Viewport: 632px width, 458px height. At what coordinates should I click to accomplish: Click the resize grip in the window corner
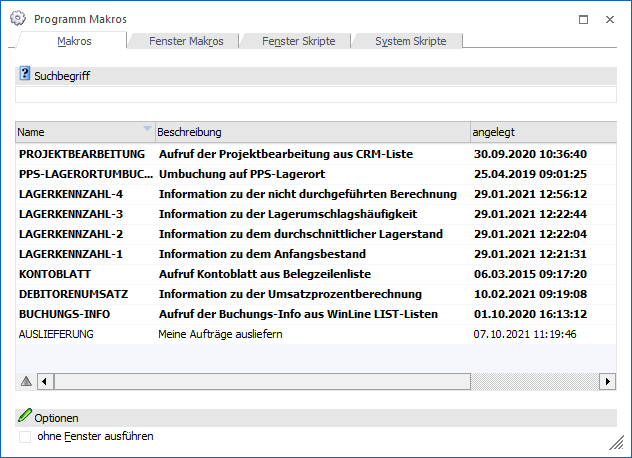coord(616,443)
